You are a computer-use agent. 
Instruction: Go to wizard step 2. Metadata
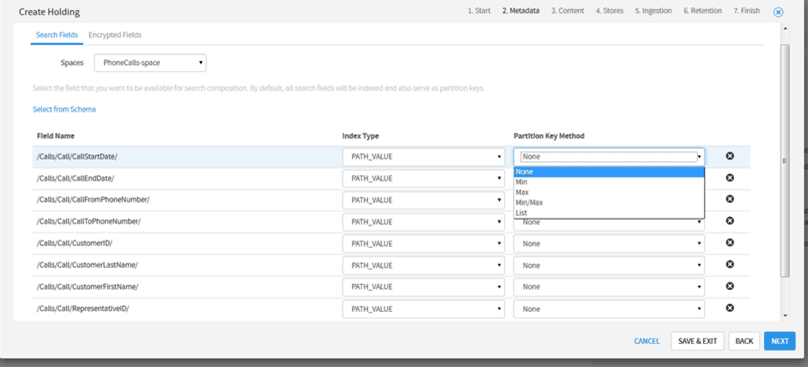(521, 11)
